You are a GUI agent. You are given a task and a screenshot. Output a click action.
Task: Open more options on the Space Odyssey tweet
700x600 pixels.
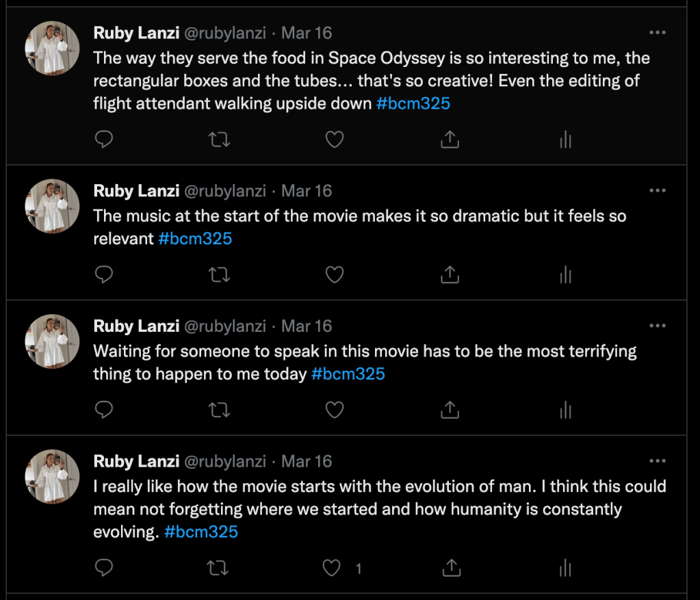click(x=657, y=33)
